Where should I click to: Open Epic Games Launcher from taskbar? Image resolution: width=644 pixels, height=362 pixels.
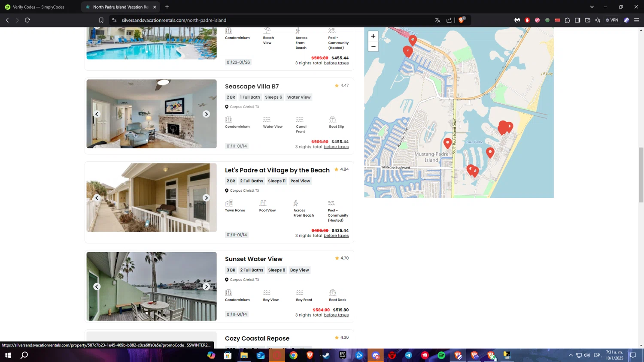pyautogui.click(x=343, y=355)
